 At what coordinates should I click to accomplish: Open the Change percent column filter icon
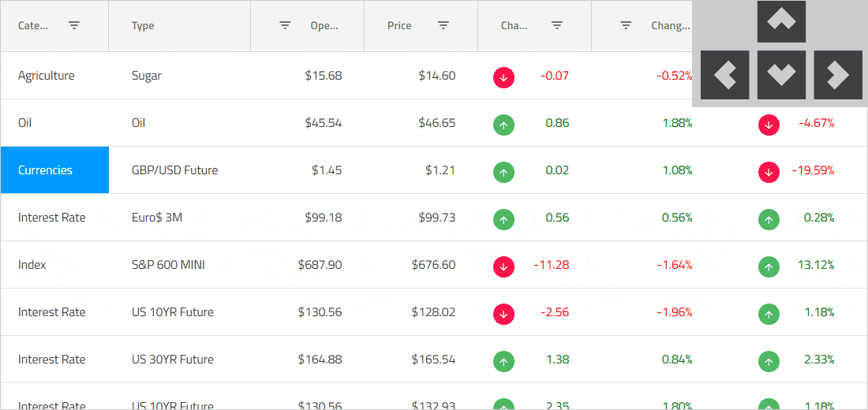[626, 25]
